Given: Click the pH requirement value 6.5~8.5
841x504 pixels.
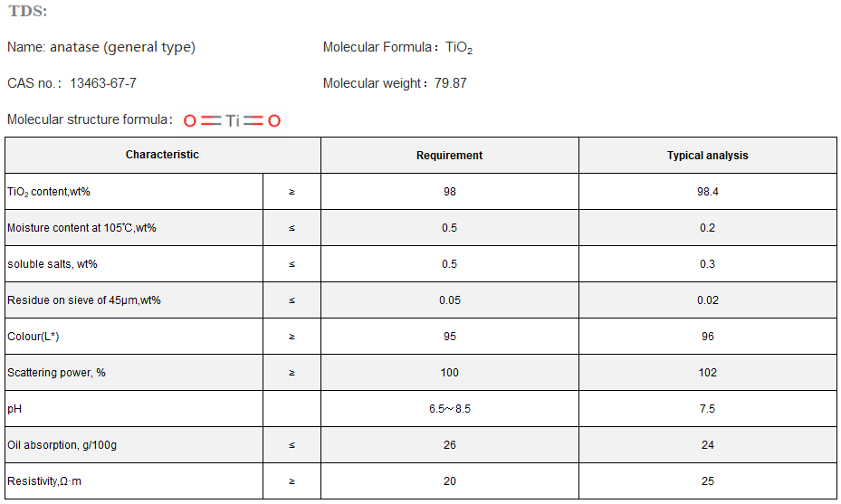Looking at the screenshot, I should tap(449, 409).
